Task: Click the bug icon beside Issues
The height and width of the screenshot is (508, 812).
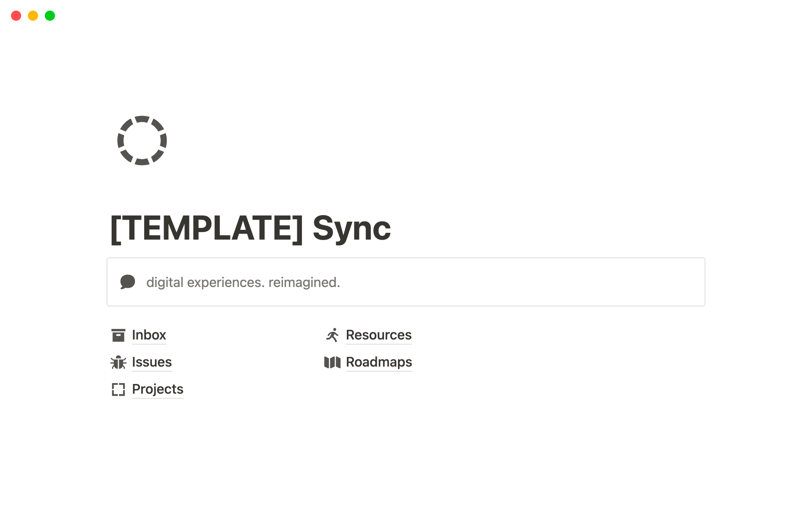Action: 118,362
